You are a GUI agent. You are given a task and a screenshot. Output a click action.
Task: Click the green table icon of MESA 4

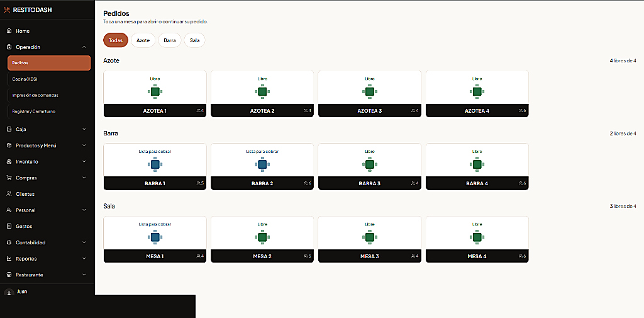477,237
